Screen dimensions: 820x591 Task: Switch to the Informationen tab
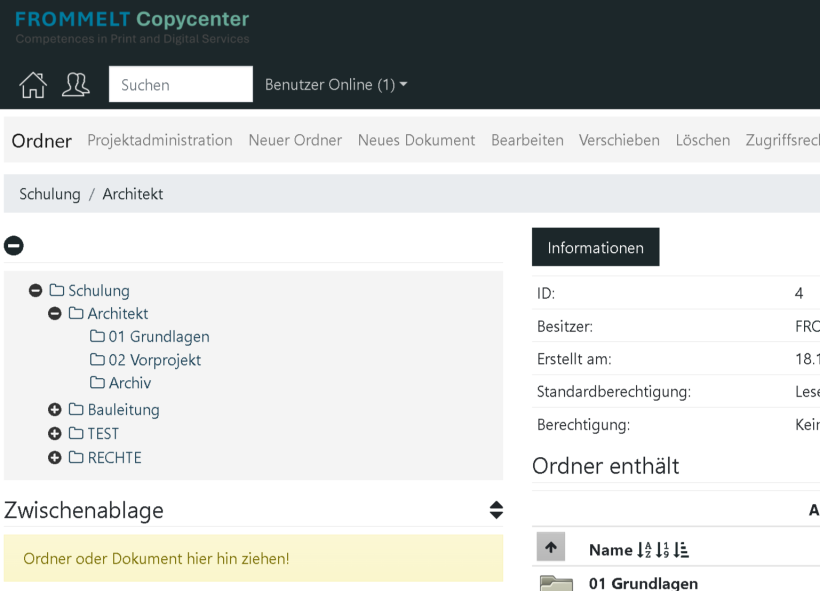pos(595,247)
